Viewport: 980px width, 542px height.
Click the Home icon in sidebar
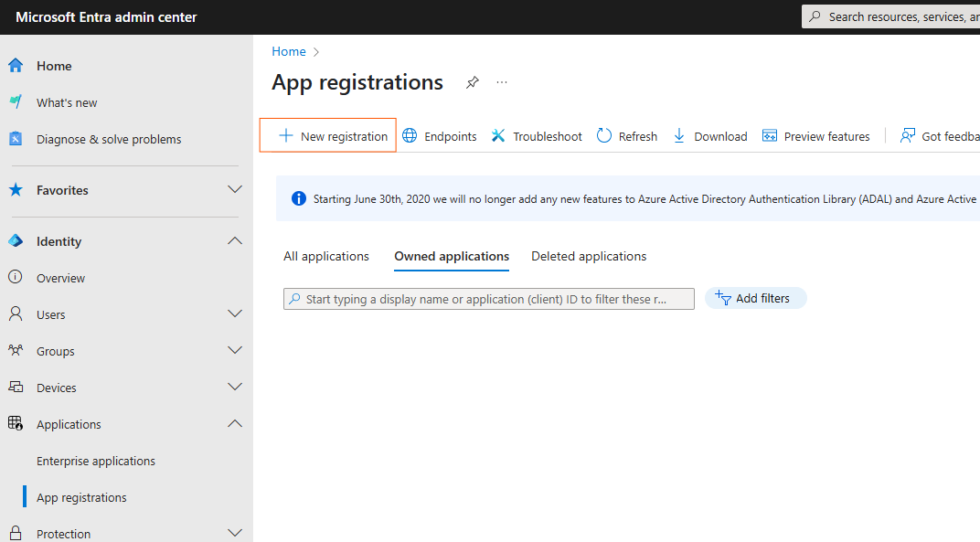pyautogui.click(x=16, y=66)
